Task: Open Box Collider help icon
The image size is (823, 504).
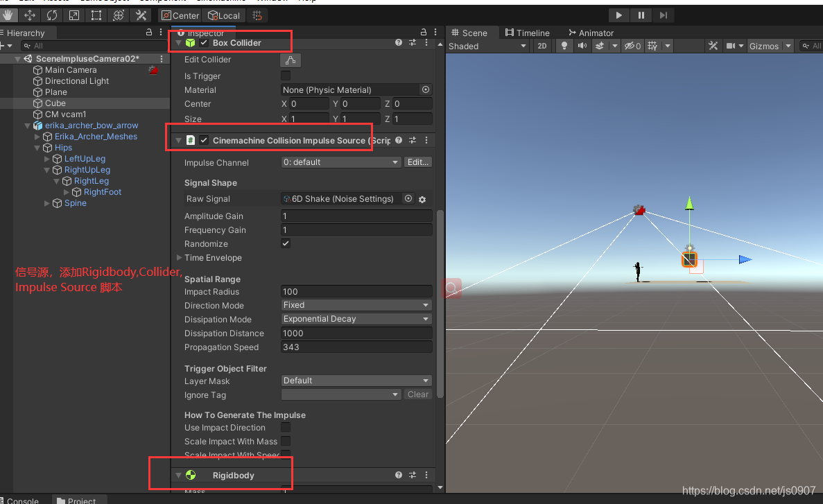Action: (x=399, y=42)
